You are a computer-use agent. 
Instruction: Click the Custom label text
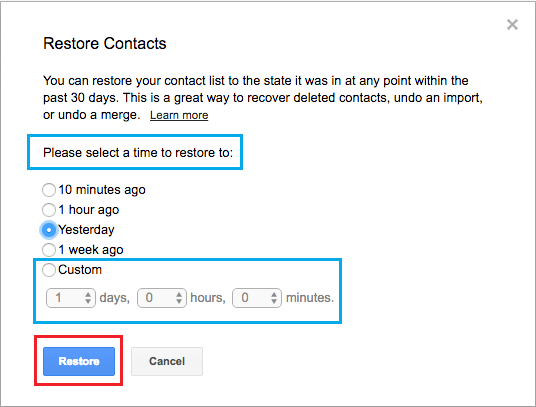coord(80,270)
